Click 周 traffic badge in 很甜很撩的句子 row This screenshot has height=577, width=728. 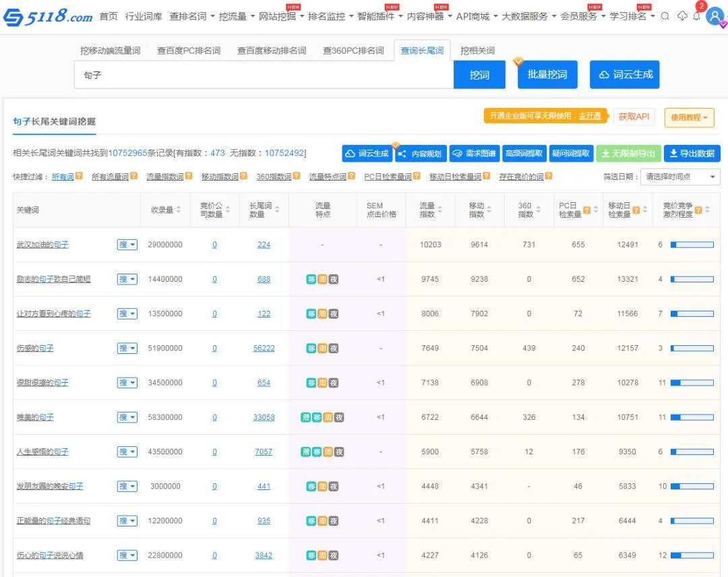click(322, 382)
